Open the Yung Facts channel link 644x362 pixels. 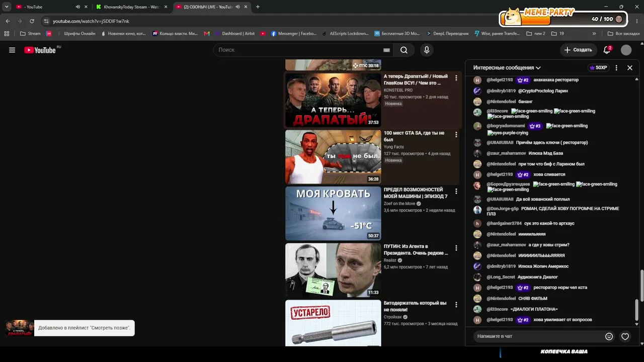394,147
